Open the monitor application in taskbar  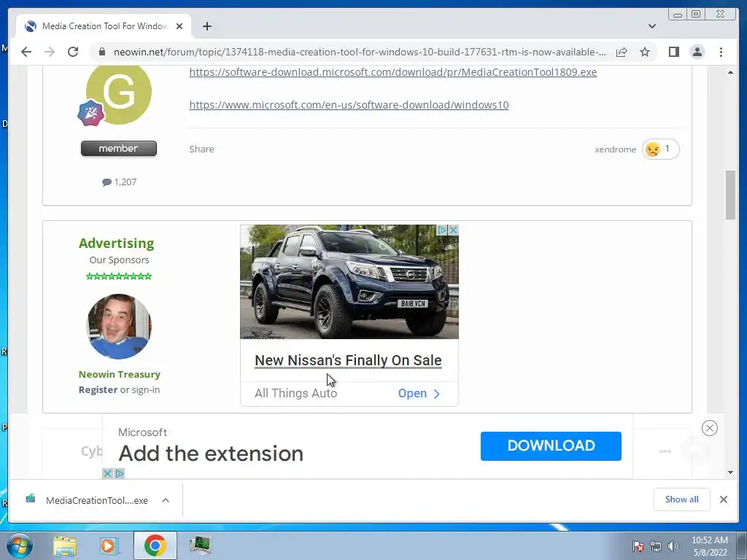pos(200,545)
